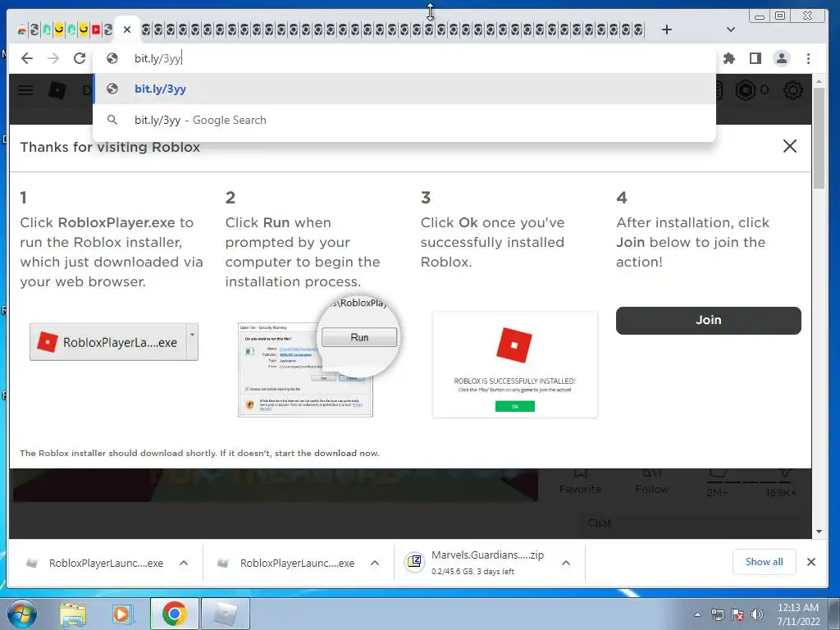The width and height of the screenshot is (840, 630).
Task: Reload the current page
Action: 80,58
